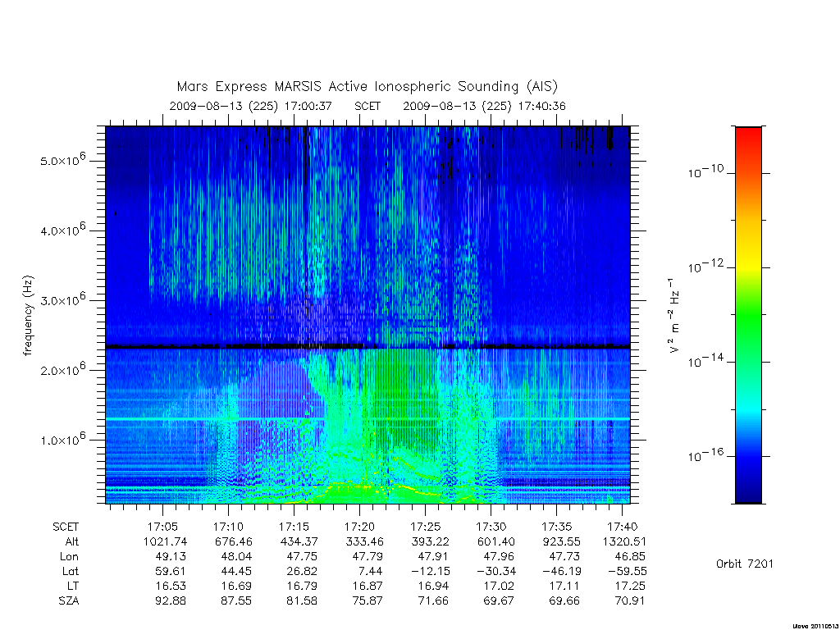Click the black horizontal band in the spectrogram
Viewport: 840px width, 630px height.
tap(367, 347)
